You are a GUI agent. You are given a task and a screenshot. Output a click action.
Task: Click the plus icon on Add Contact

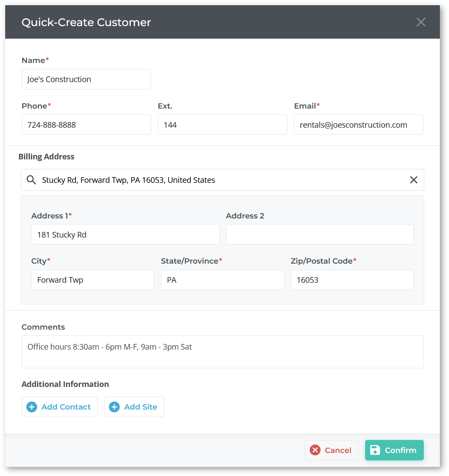(x=32, y=407)
